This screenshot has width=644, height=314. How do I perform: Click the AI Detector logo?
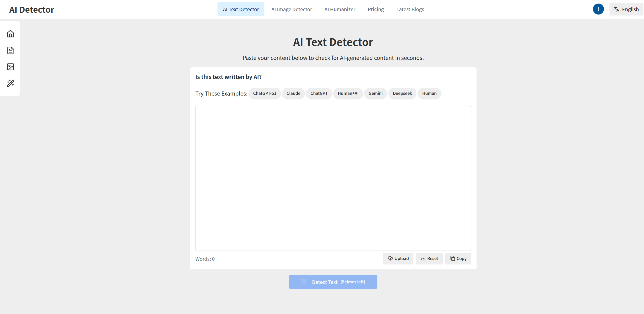pyautogui.click(x=32, y=10)
